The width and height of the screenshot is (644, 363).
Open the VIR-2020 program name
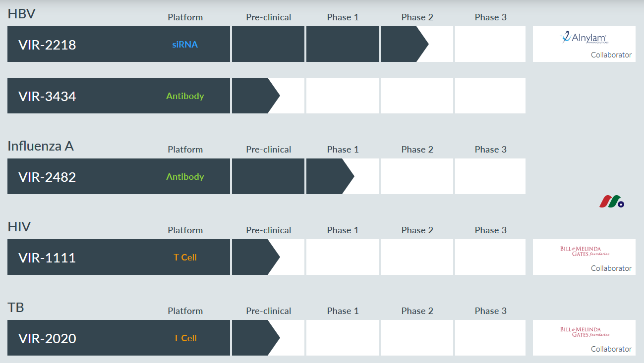(47, 339)
